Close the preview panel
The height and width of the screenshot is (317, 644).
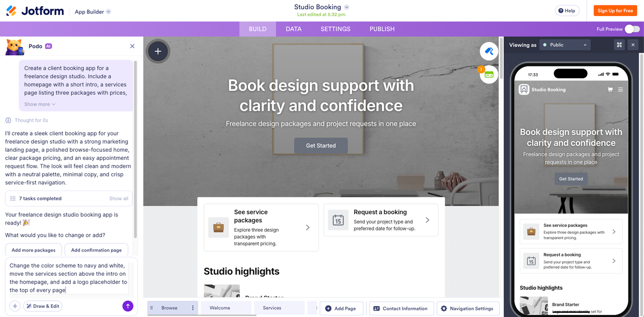point(633,45)
